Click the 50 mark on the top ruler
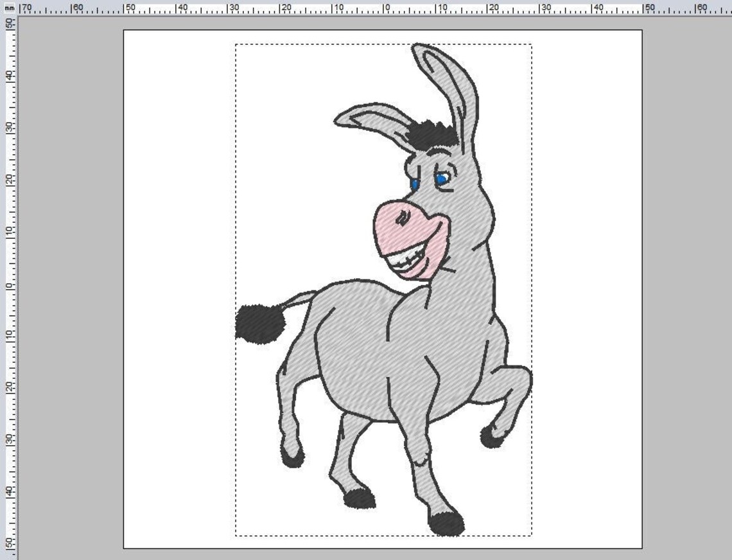Viewport: 732px width, 560px height. [649, 8]
